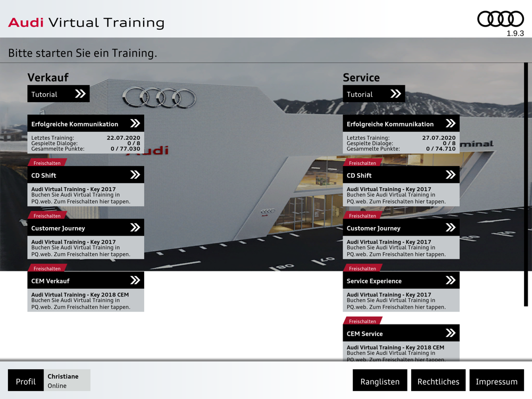The width and height of the screenshot is (532, 399).
Task: Click Freischalten tag above Service Customer Journey
Action: click(363, 215)
